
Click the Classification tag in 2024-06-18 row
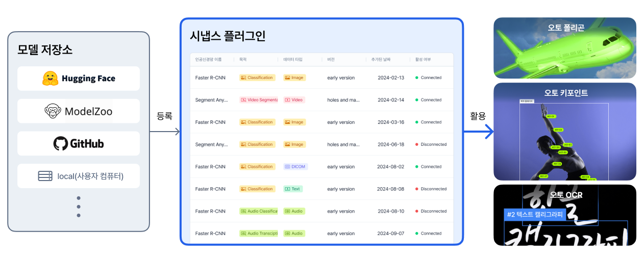coord(257,145)
